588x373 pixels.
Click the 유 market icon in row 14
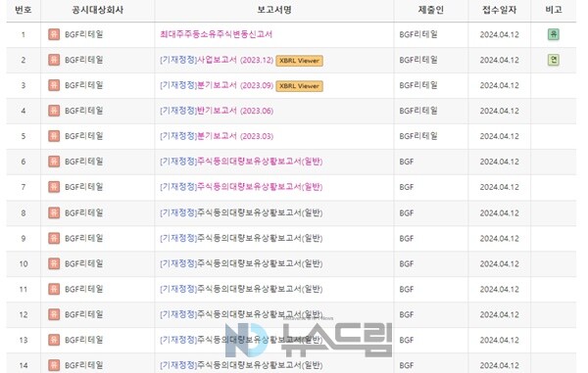[x=54, y=365]
